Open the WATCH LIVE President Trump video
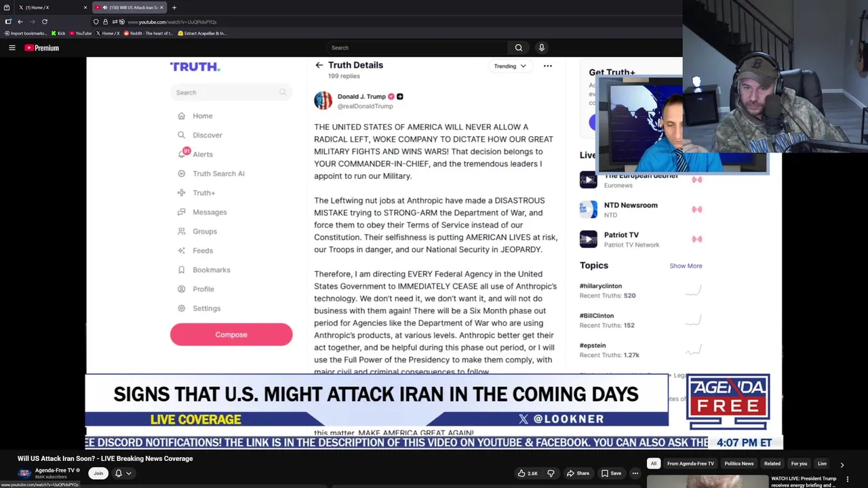The height and width of the screenshot is (488, 868). pos(804,481)
